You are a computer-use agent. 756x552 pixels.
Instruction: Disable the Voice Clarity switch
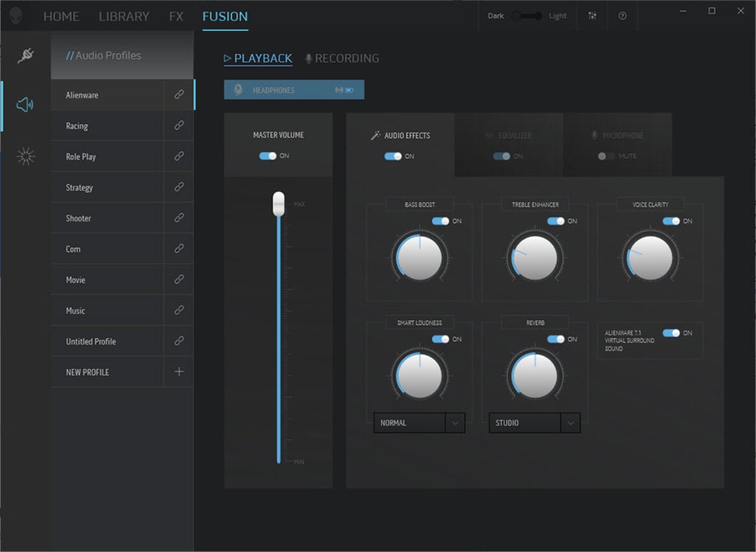(671, 221)
